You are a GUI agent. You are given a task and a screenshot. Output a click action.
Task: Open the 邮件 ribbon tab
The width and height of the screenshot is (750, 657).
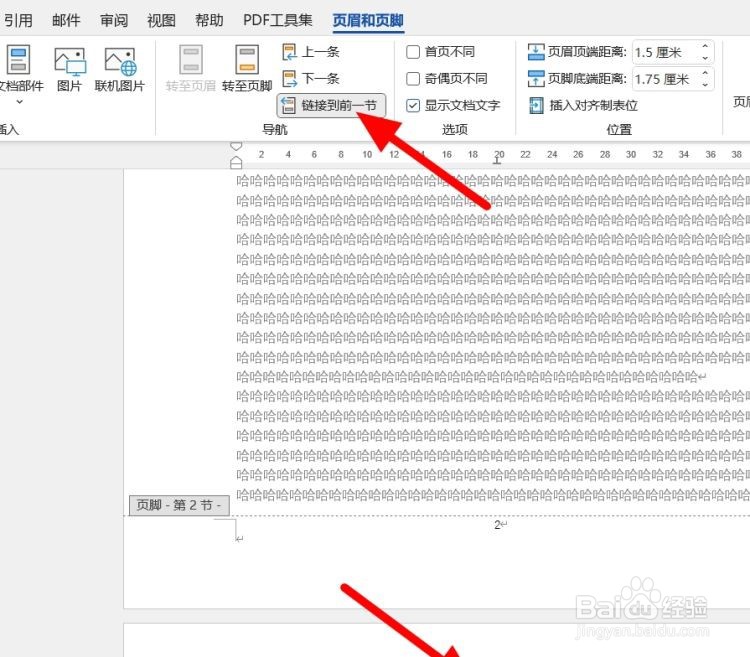[x=66, y=21]
